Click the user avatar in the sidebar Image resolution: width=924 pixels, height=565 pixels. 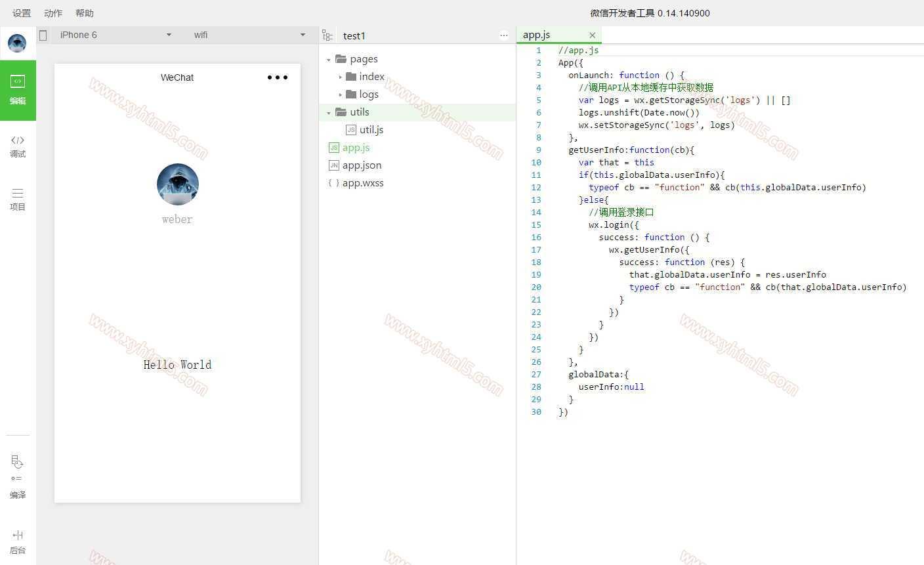(x=17, y=43)
